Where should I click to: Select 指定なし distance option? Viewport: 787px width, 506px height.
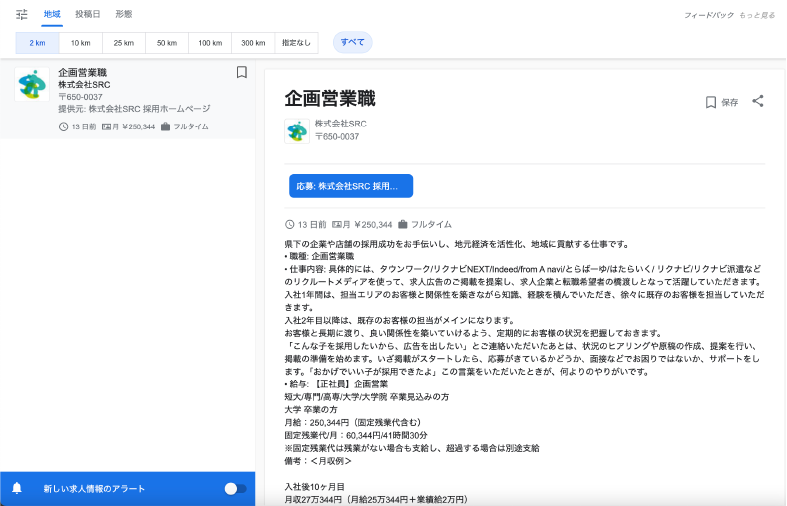pos(297,43)
